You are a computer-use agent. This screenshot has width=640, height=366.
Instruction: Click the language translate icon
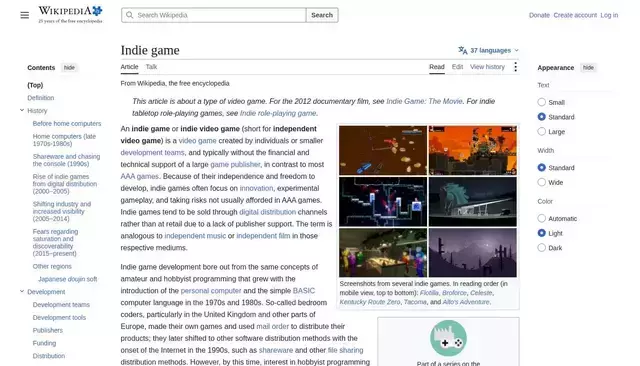462,50
